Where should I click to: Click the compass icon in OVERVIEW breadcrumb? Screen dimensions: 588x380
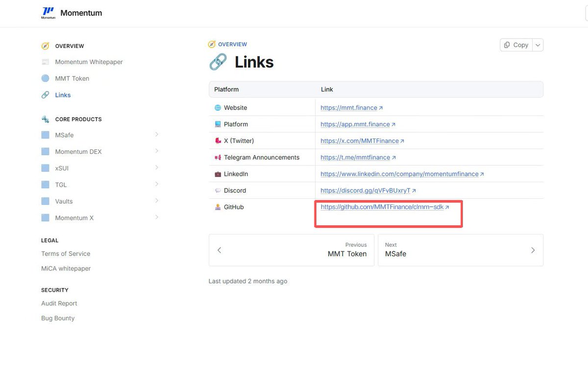[x=212, y=44]
